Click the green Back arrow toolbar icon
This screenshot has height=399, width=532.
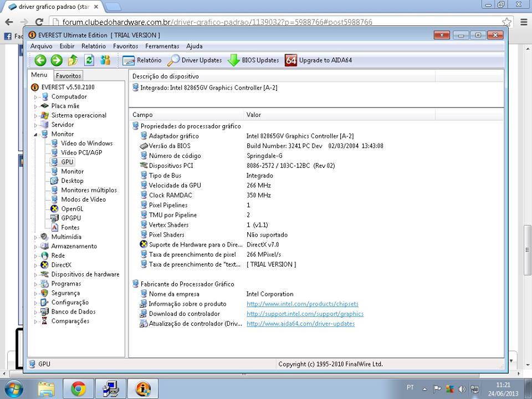40,60
